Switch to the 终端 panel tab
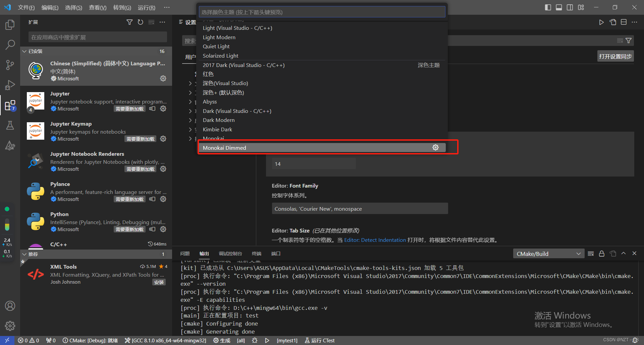 pyautogui.click(x=257, y=254)
